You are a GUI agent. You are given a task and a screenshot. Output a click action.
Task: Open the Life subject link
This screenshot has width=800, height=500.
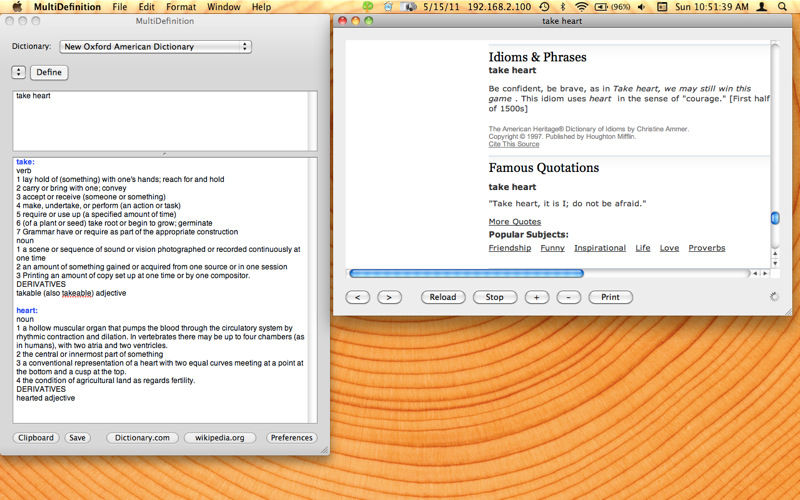[643, 248]
